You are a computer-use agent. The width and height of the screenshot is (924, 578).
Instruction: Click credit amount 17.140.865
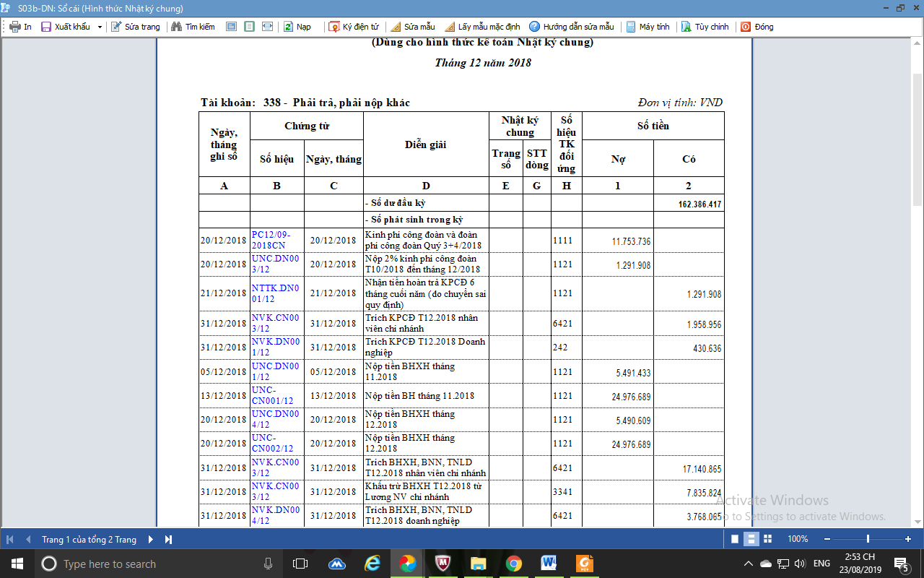[x=702, y=470]
